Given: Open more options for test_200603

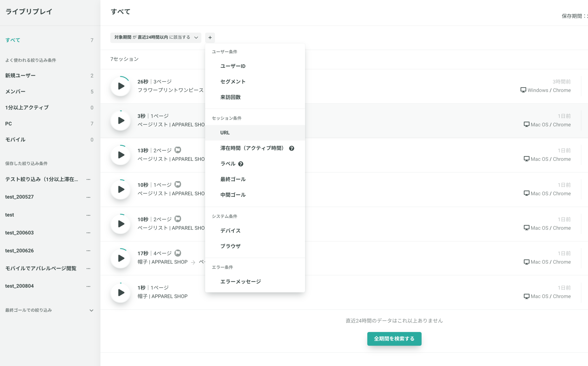Looking at the screenshot, I should [x=88, y=233].
